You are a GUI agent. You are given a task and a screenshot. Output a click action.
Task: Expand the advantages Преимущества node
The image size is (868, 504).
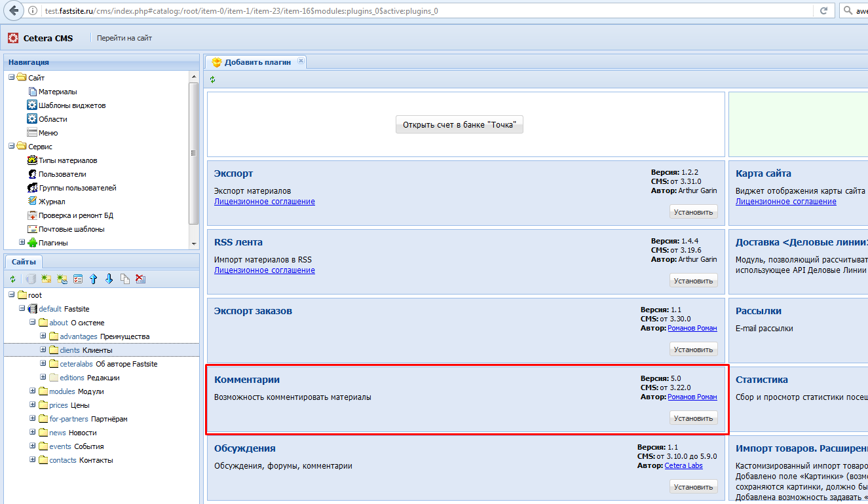43,336
